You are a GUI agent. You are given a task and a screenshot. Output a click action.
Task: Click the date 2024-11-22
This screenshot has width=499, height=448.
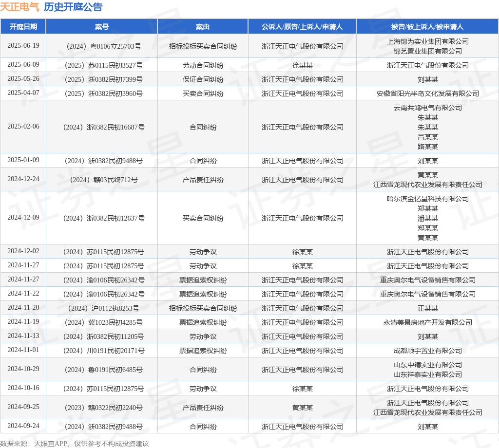coord(23,294)
